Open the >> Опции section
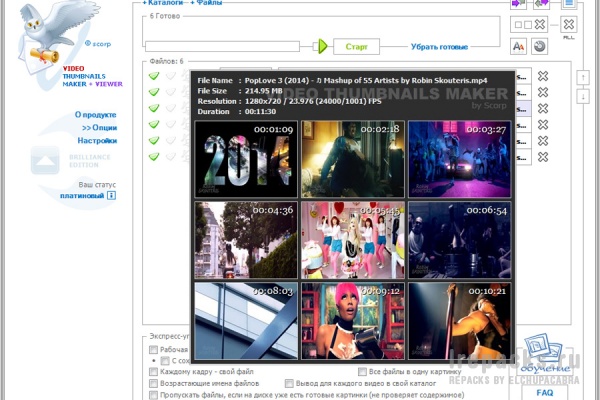The image size is (600, 400). [x=99, y=128]
